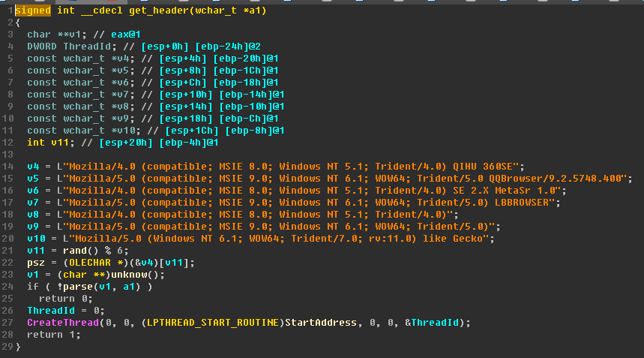The width and height of the screenshot is (644, 358).
Task: Select v6 in its declaration on line 7
Action: [123, 83]
